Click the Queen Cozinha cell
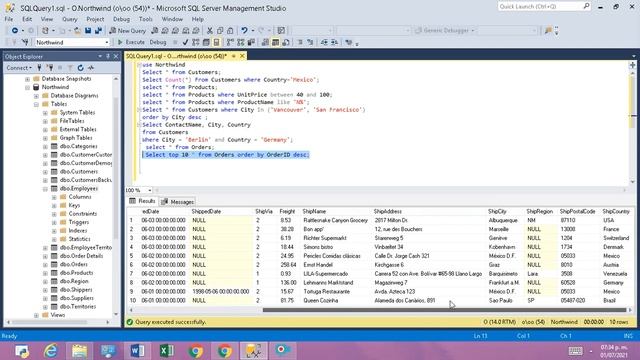This screenshot has width=640, height=360. (x=321, y=300)
